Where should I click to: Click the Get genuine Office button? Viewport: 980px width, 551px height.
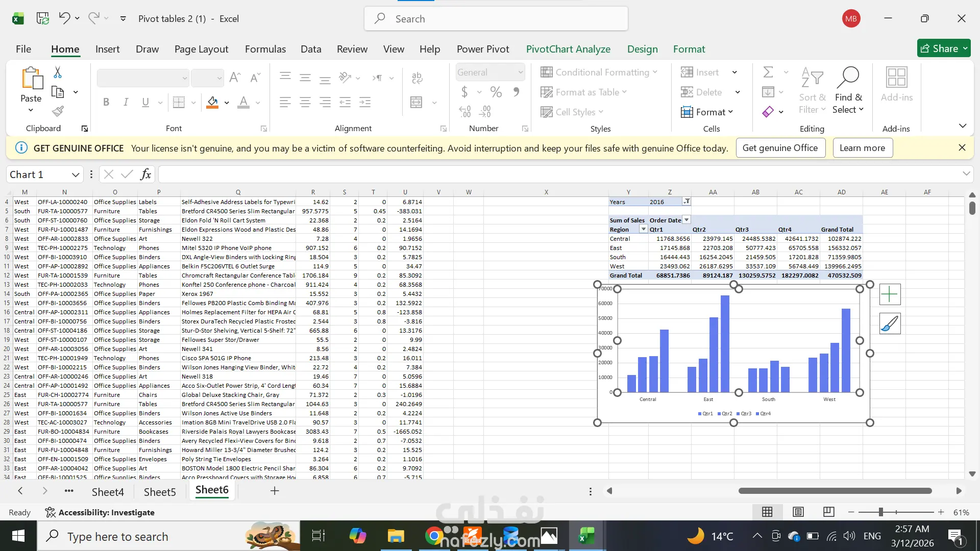[780, 148]
